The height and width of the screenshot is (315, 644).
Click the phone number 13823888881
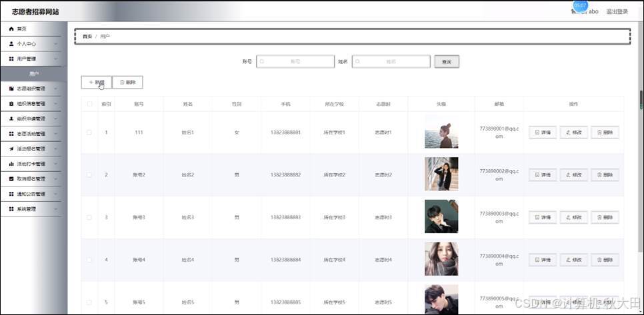(285, 133)
